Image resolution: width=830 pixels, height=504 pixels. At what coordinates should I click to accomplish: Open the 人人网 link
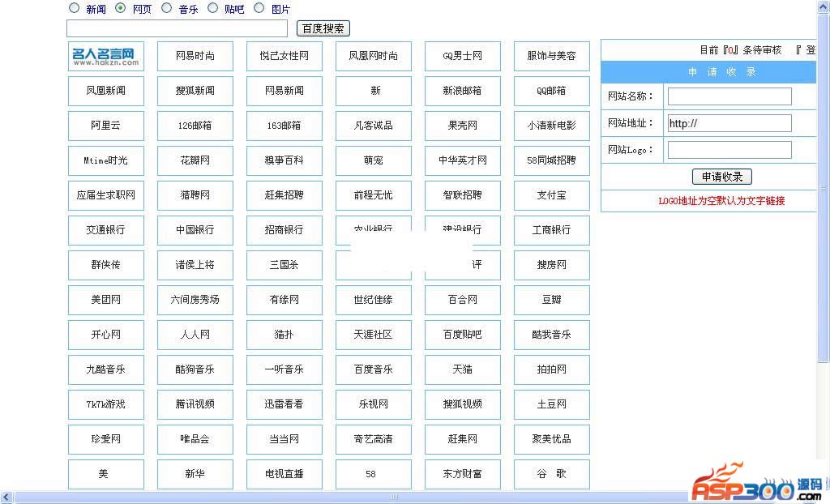pyautogui.click(x=195, y=335)
